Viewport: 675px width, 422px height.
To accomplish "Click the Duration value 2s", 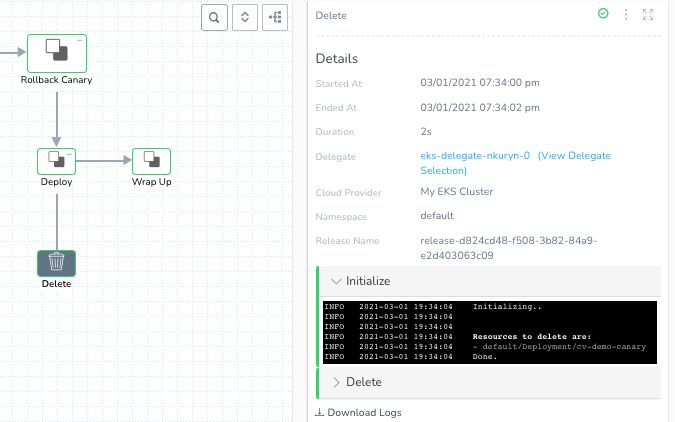I will coord(426,132).
